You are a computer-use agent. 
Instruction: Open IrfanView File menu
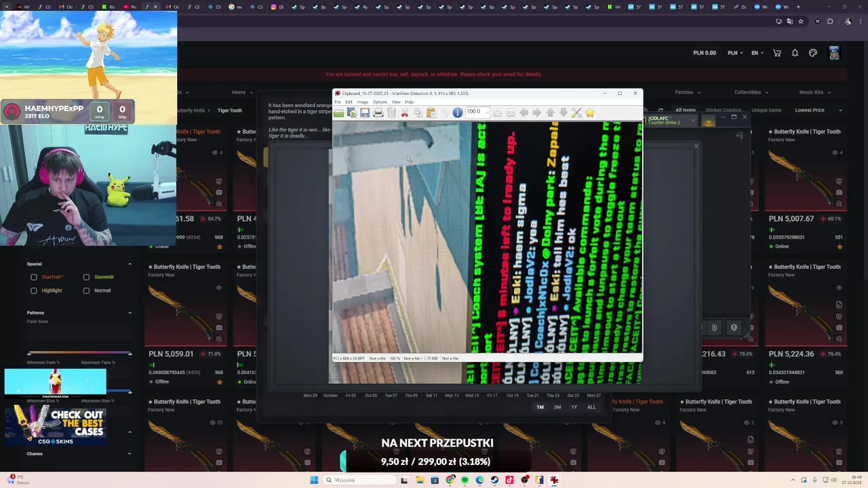point(337,102)
